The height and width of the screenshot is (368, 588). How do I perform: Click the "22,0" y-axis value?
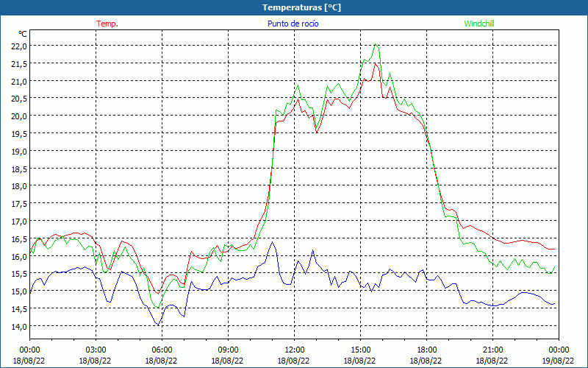coord(20,46)
